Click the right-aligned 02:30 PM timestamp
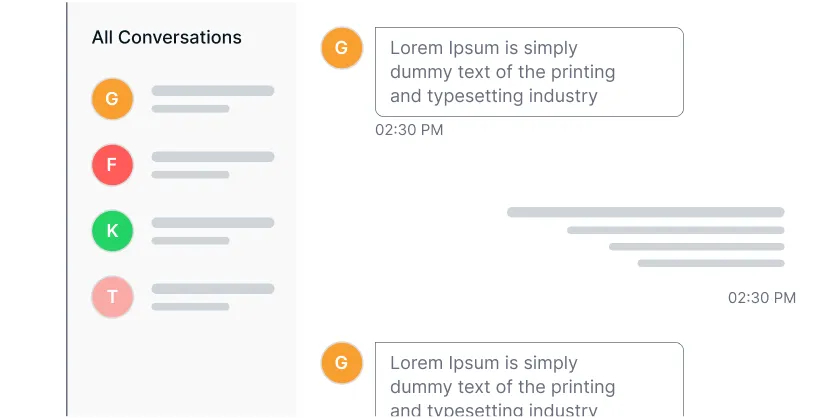The width and height of the screenshot is (821, 418). tap(762, 297)
